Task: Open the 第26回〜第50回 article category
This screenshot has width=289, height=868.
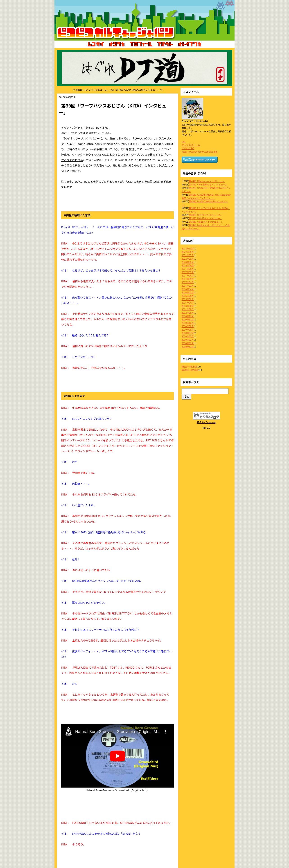Action: [x=190, y=370]
